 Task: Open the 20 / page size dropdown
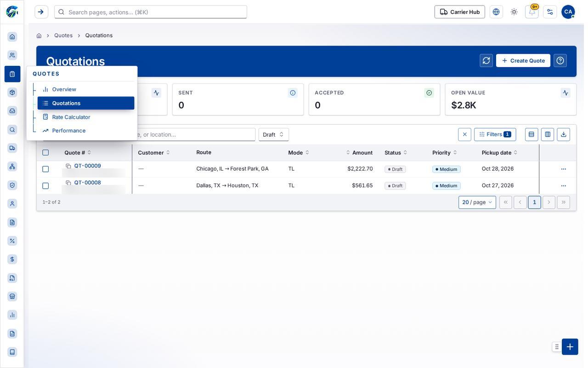tap(477, 202)
